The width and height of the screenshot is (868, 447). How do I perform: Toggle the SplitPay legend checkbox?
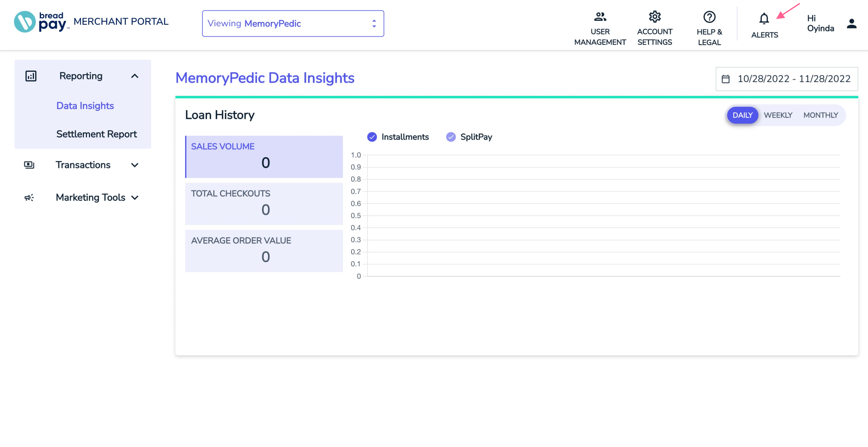click(451, 137)
